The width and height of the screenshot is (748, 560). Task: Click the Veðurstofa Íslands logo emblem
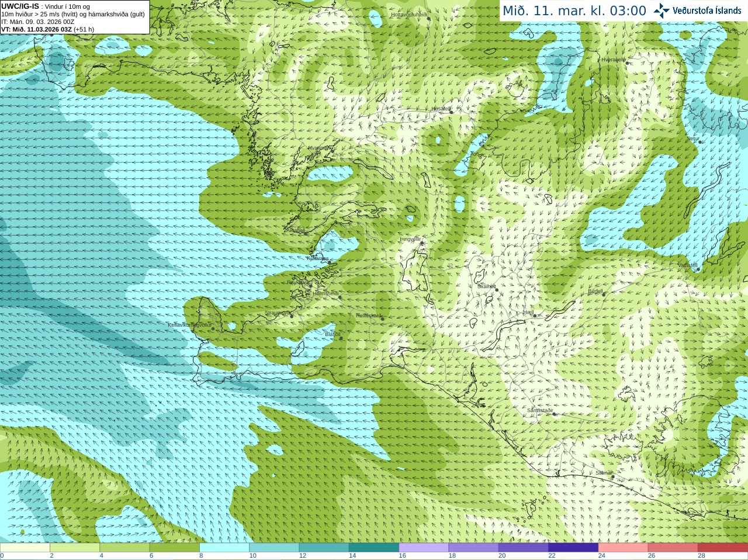pyautogui.click(x=662, y=11)
